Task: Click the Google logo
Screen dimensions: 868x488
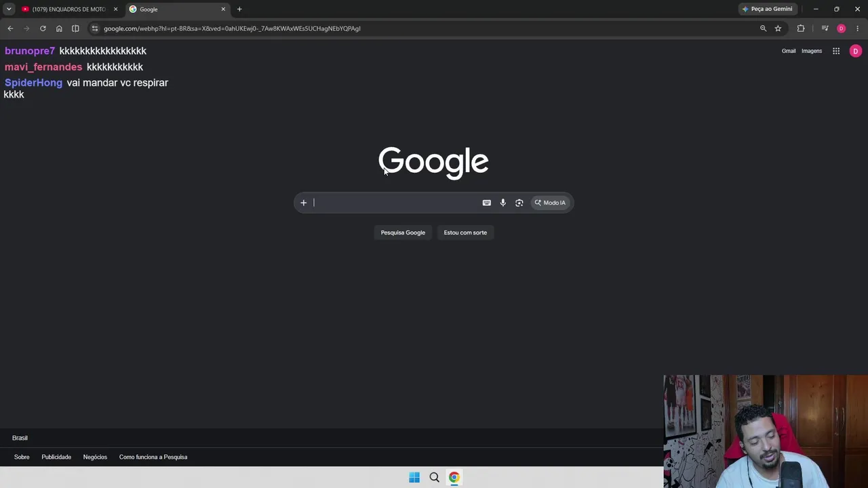Action: point(433,163)
